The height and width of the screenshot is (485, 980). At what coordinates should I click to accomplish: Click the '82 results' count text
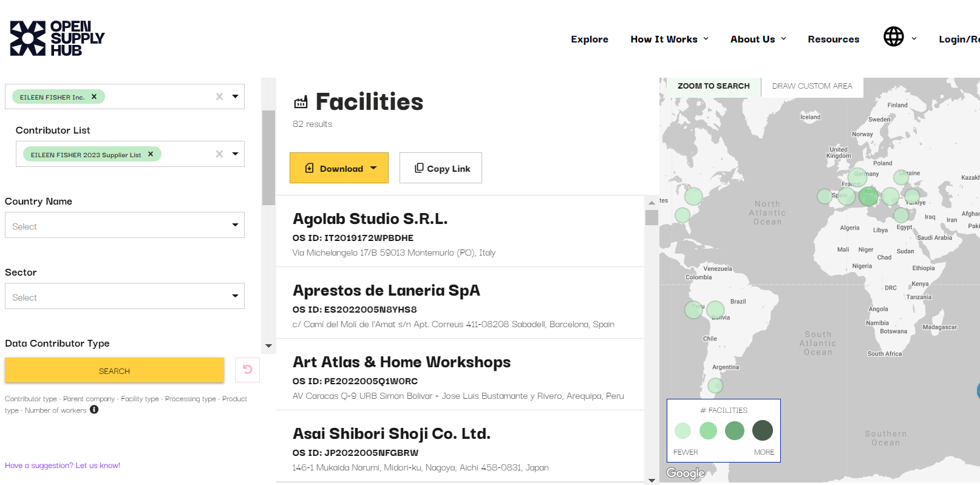(x=312, y=124)
